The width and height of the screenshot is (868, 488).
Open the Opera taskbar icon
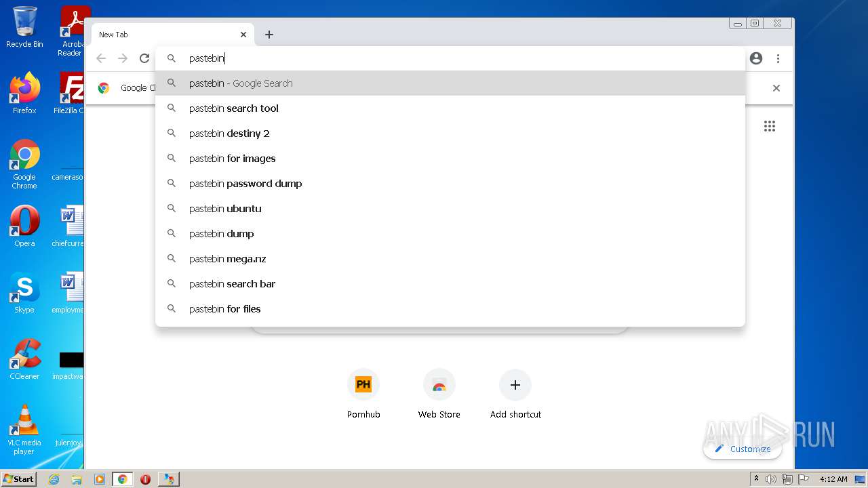[x=145, y=479]
